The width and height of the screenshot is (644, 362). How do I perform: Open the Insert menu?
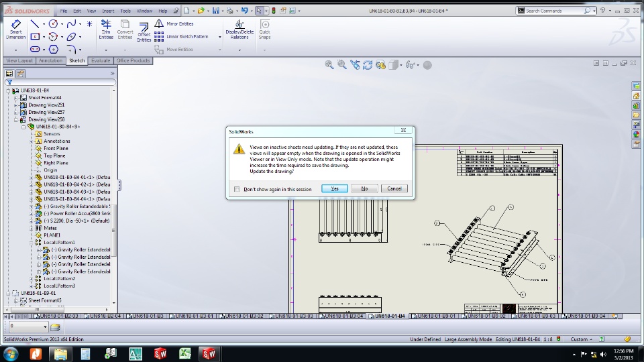pos(108,11)
